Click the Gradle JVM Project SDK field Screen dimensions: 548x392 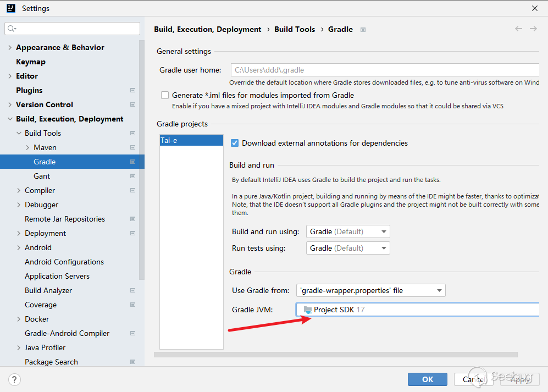click(x=418, y=310)
